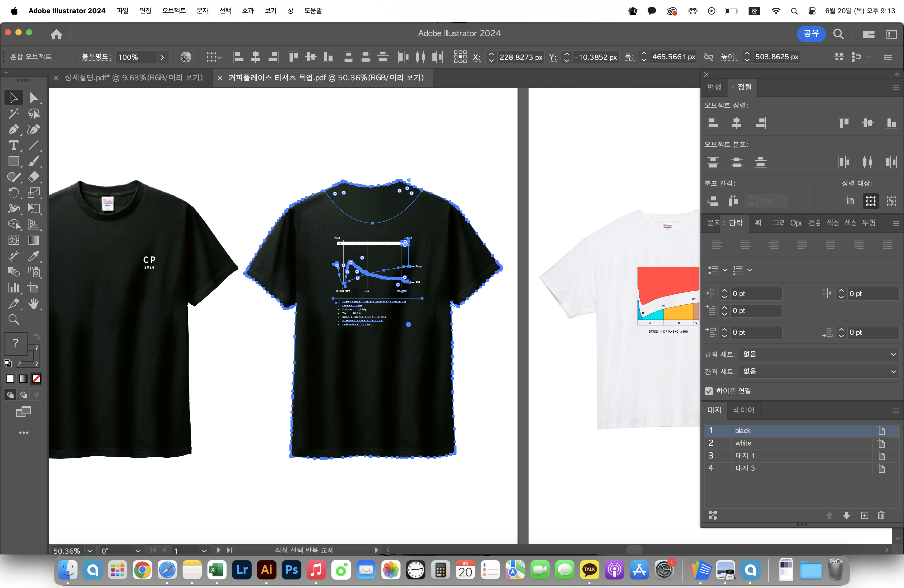
Task: Open the Illustrator Home screen
Action: tap(56, 34)
